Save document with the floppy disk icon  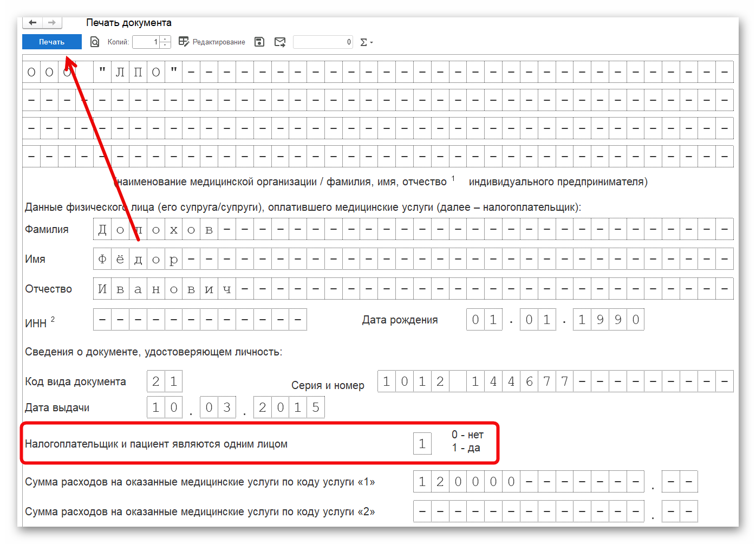[259, 42]
